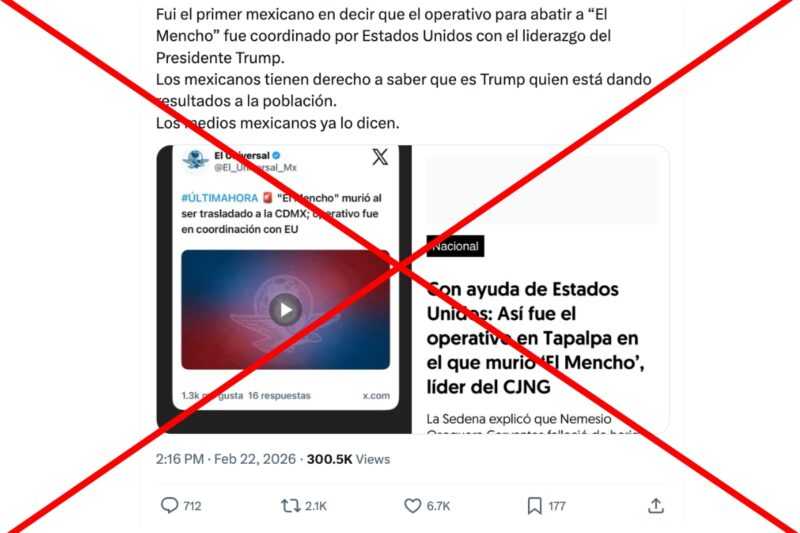Click the repost arrows icon
Viewport: 800px width, 533px height.
(290, 505)
